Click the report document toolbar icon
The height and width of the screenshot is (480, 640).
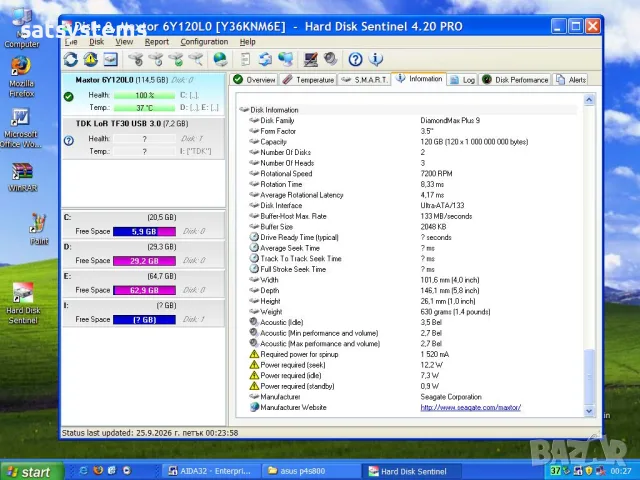click(x=245, y=60)
